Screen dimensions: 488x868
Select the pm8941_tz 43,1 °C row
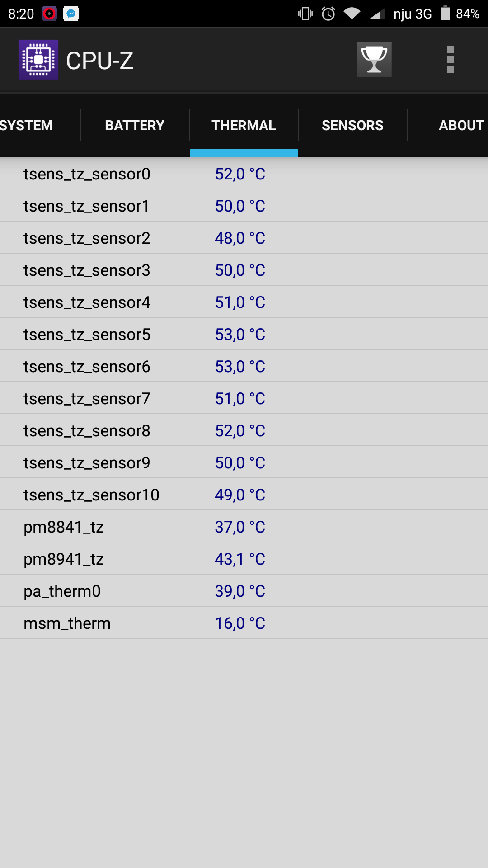click(x=244, y=559)
